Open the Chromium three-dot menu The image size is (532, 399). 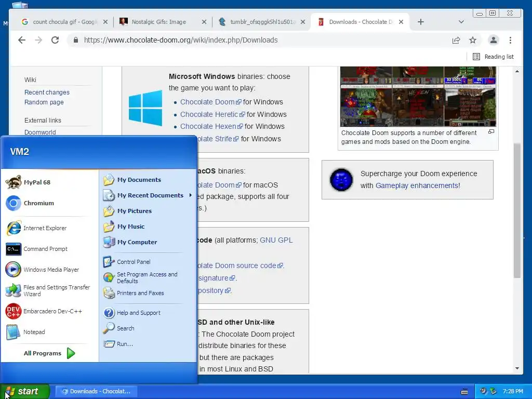510,40
